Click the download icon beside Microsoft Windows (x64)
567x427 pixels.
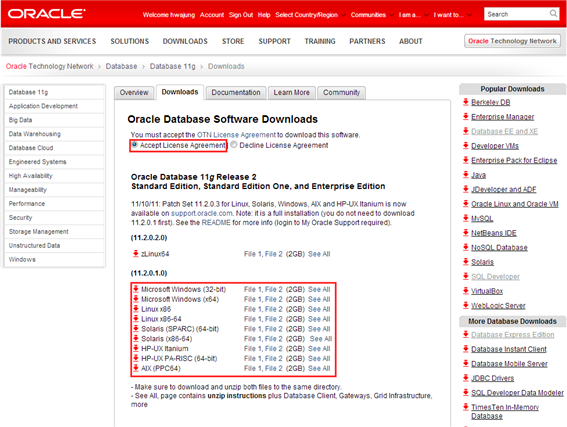tap(136, 299)
